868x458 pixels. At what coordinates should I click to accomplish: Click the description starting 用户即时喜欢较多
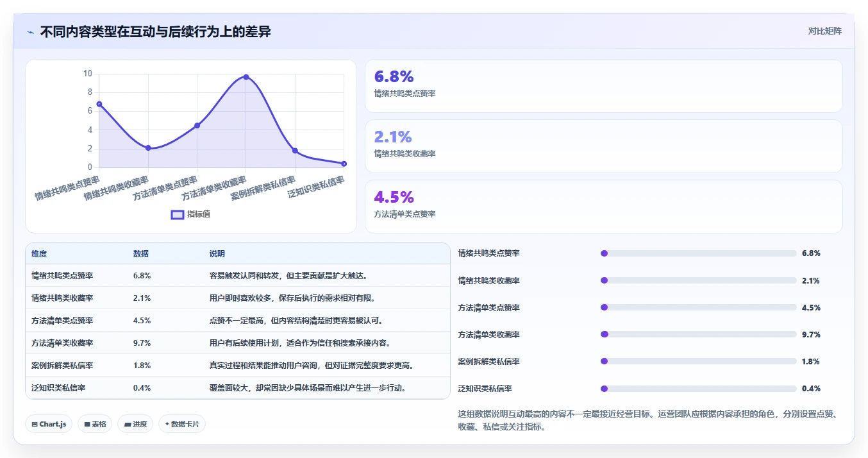point(293,298)
